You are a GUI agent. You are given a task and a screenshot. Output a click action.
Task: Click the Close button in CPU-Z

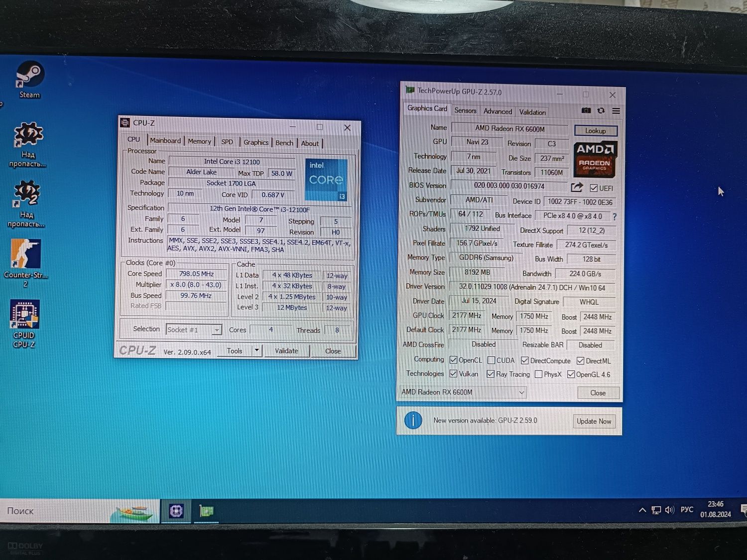pyautogui.click(x=333, y=351)
